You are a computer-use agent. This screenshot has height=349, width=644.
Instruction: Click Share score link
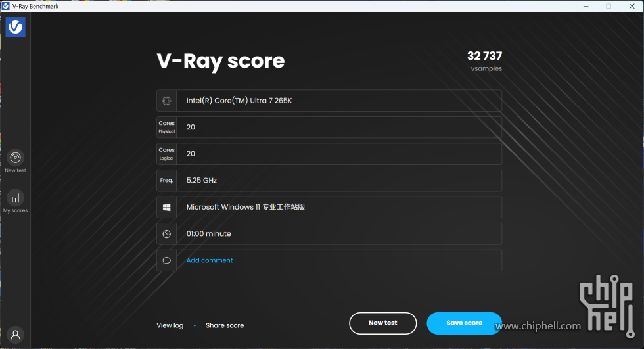(x=225, y=325)
